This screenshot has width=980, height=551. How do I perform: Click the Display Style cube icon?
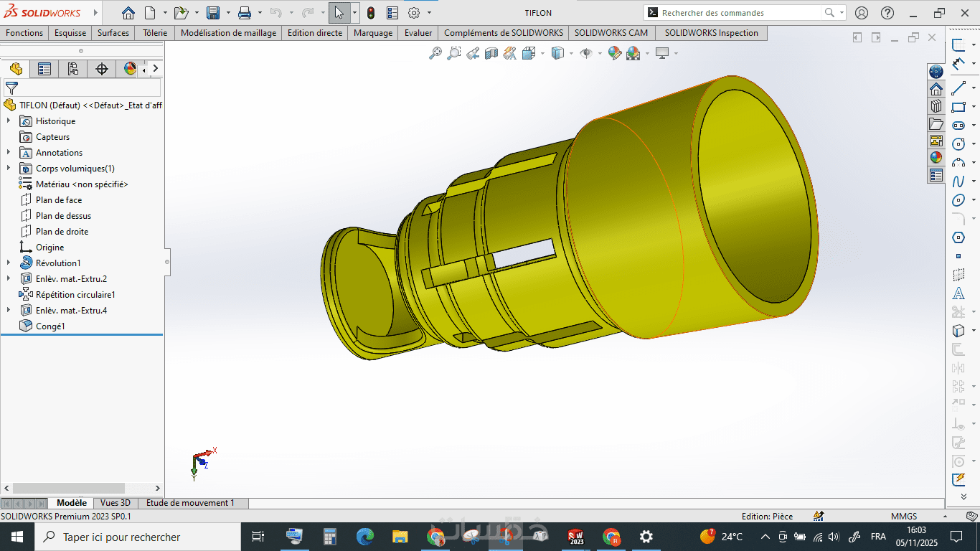pos(557,53)
